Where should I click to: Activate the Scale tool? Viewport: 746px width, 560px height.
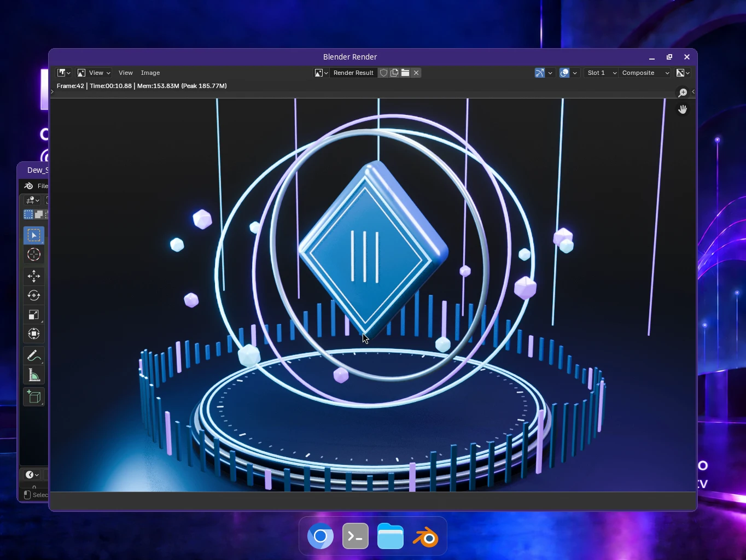(34, 314)
